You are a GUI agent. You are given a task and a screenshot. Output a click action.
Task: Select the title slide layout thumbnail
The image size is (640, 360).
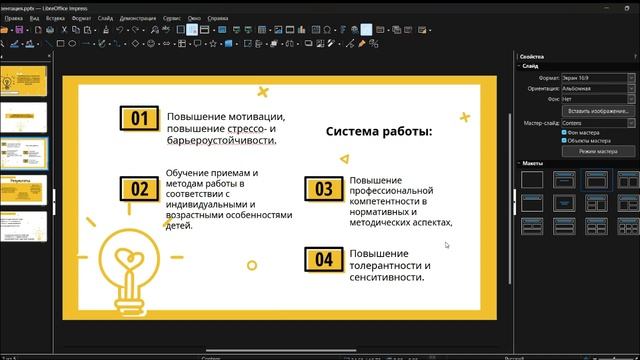tap(564, 180)
